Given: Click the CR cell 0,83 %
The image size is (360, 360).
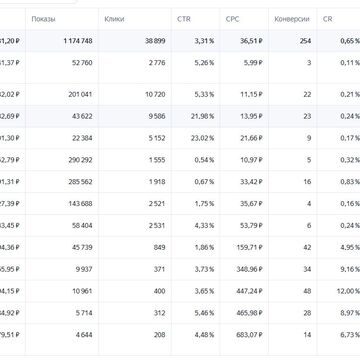Looking at the screenshot, I should pyautogui.click(x=350, y=182).
